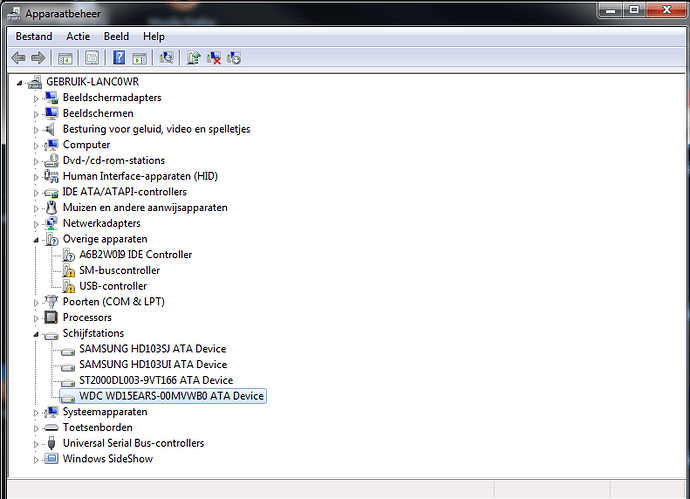Open the Bestand menu
Image resolution: width=690 pixels, height=499 pixels.
tap(34, 37)
